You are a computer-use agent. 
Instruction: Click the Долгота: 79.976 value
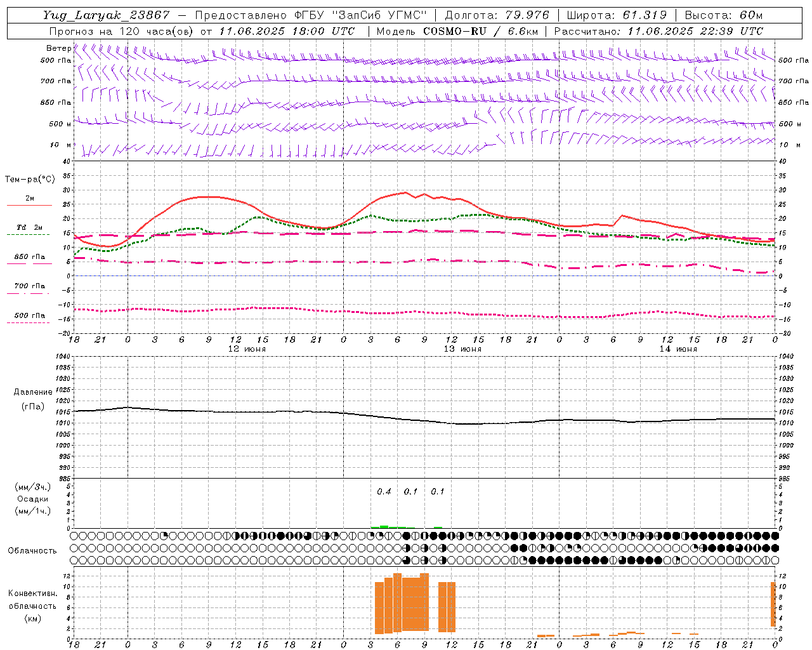coord(497,15)
